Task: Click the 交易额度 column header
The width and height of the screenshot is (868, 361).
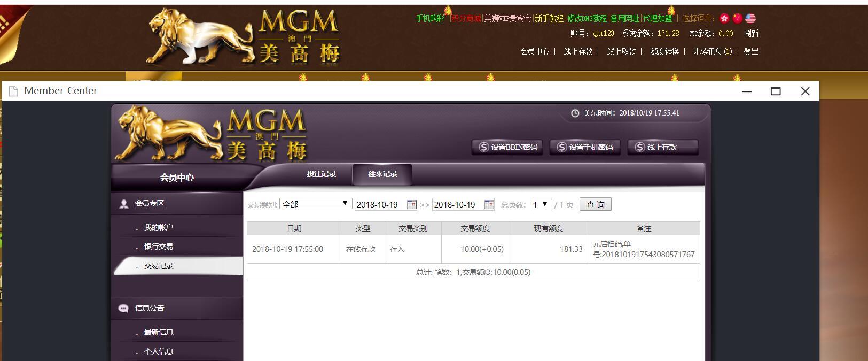Action: (x=475, y=228)
